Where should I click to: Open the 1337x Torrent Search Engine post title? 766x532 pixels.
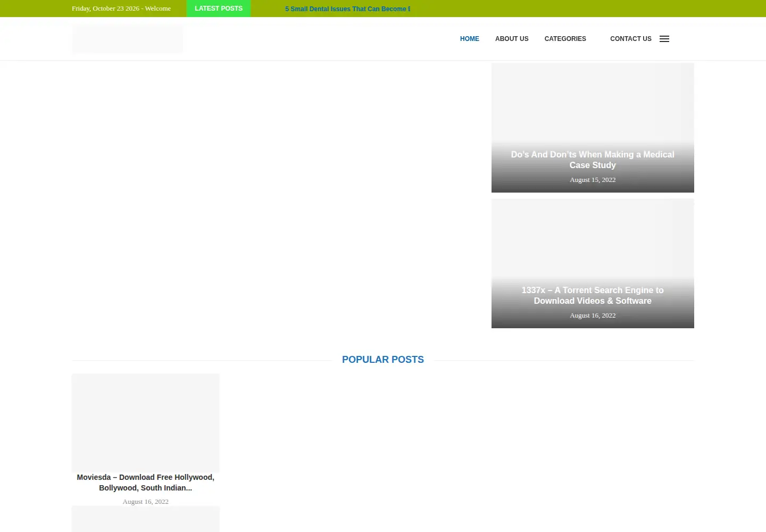click(593, 295)
